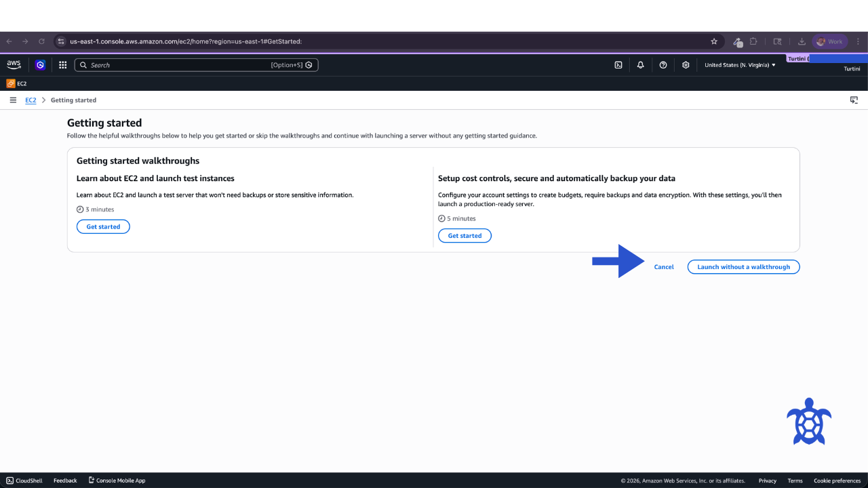This screenshot has height=488, width=868.
Task: Click Get started for test instances walkthrough
Action: (103, 227)
